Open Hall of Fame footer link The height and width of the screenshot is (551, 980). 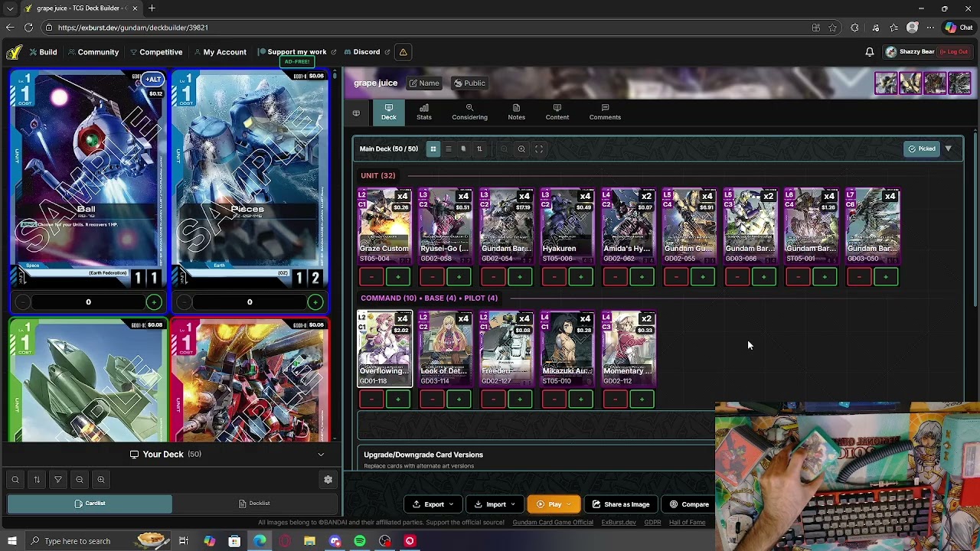tap(687, 523)
